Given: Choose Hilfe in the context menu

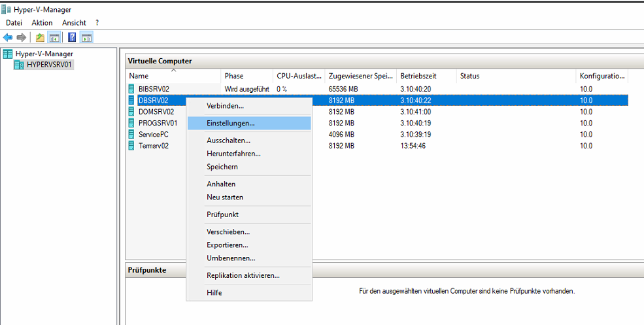Looking at the screenshot, I should click(x=249, y=292).
